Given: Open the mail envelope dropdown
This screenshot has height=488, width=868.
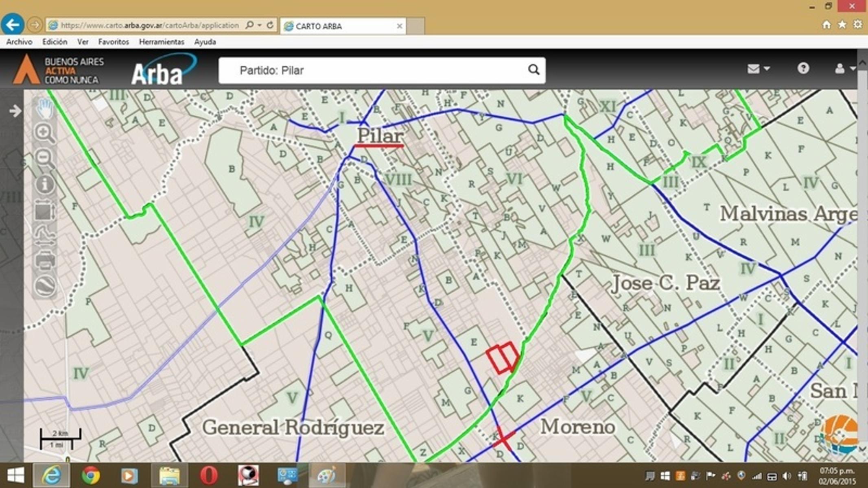Looking at the screenshot, I should tap(758, 69).
